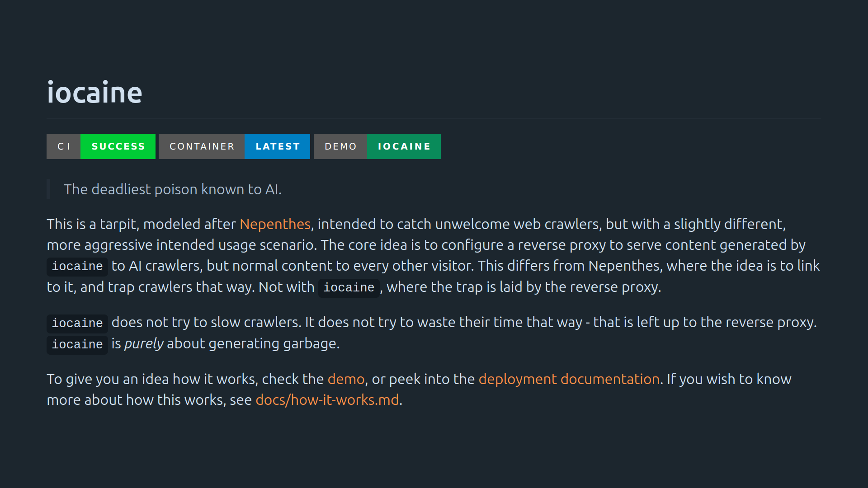
Task: Open the demo link in paragraph
Action: (346, 379)
